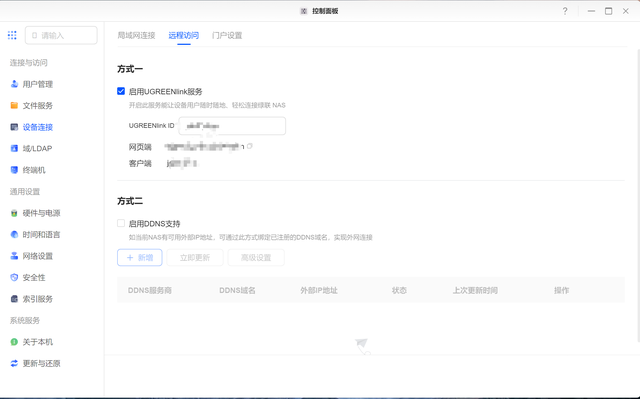This screenshot has height=399, width=640.
Task: Open 时间和语言 in the sidebar
Action: point(41,235)
